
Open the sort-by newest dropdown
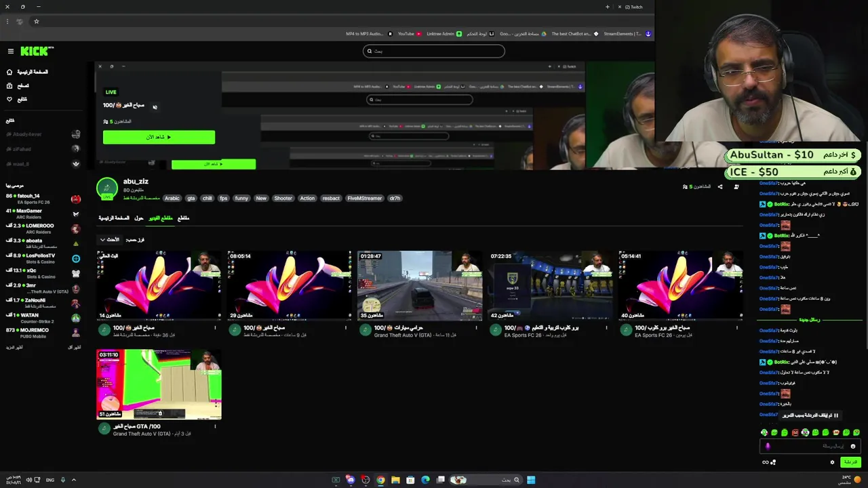click(x=110, y=240)
